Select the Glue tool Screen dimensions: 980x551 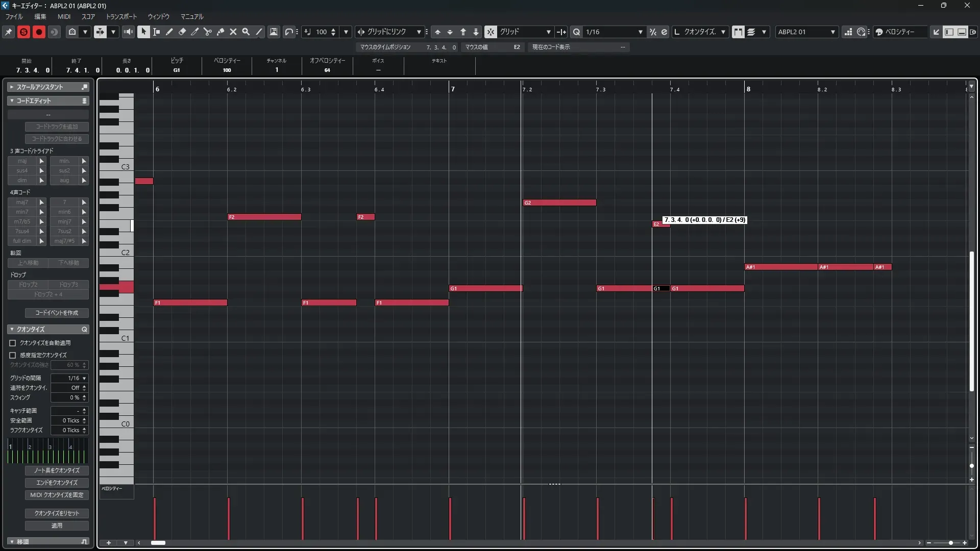(x=220, y=32)
